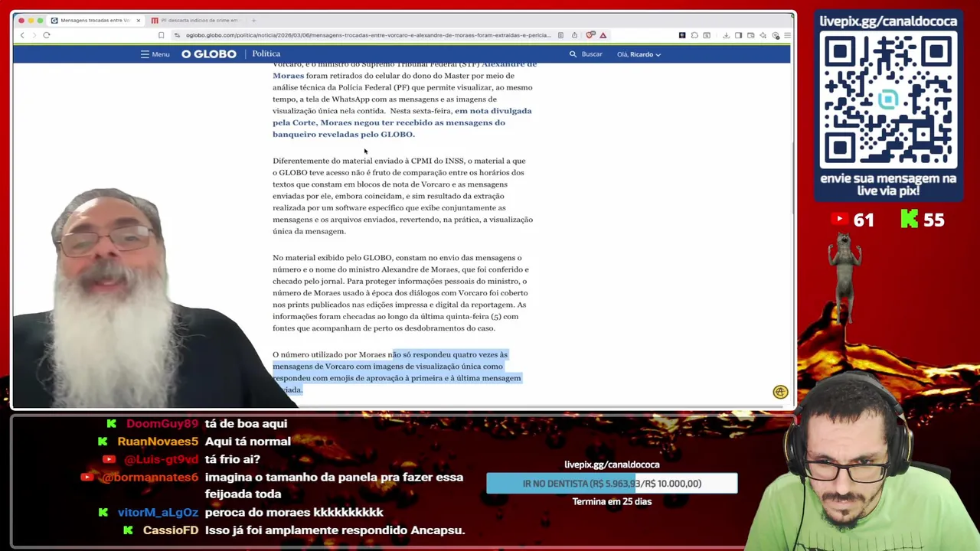
Task: Click the YouTube viewer count icon
Action: pos(839,220)
